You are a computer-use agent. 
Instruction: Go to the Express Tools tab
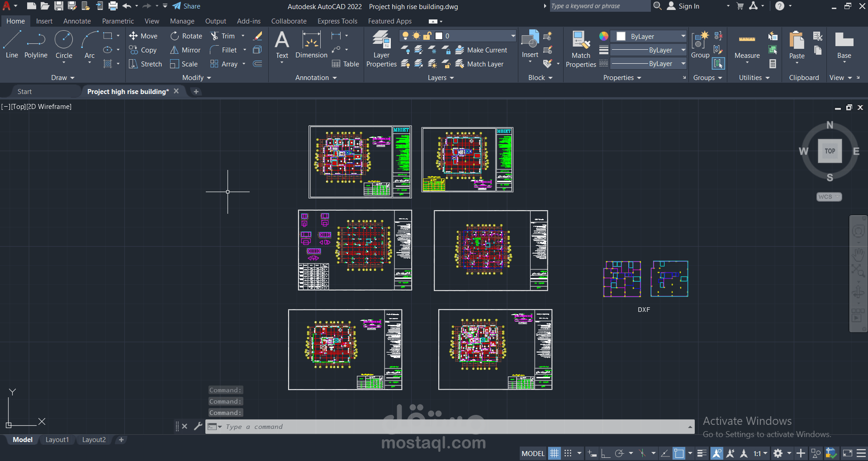[337, 21]
